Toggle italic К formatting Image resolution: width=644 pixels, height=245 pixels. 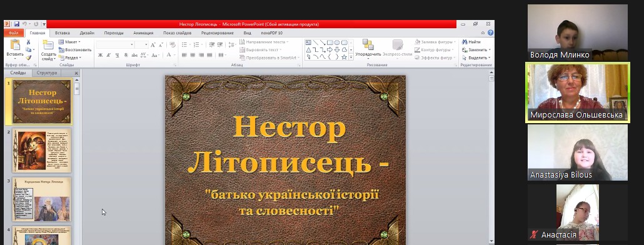pos(109,55)
